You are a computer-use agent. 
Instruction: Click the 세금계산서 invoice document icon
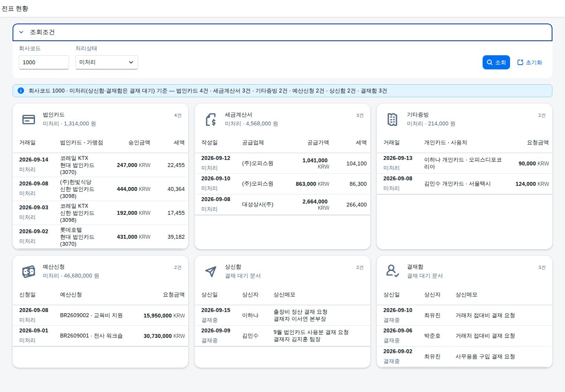(211, 119)
